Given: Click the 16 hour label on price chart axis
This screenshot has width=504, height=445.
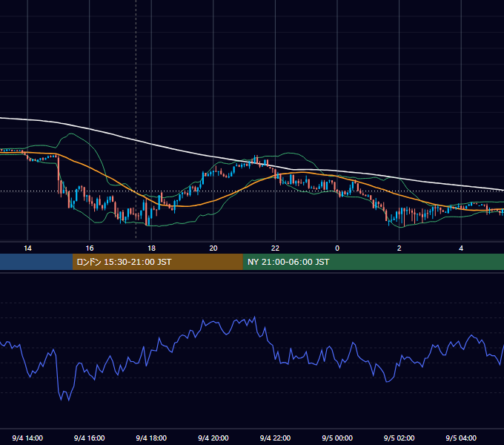Looking at the screenshot, I should pyautogui.click(x=90, y=248).
